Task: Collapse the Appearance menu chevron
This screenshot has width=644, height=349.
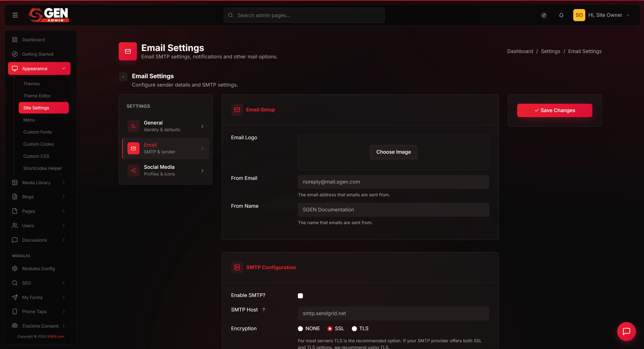Action: [x=64, y=68]
